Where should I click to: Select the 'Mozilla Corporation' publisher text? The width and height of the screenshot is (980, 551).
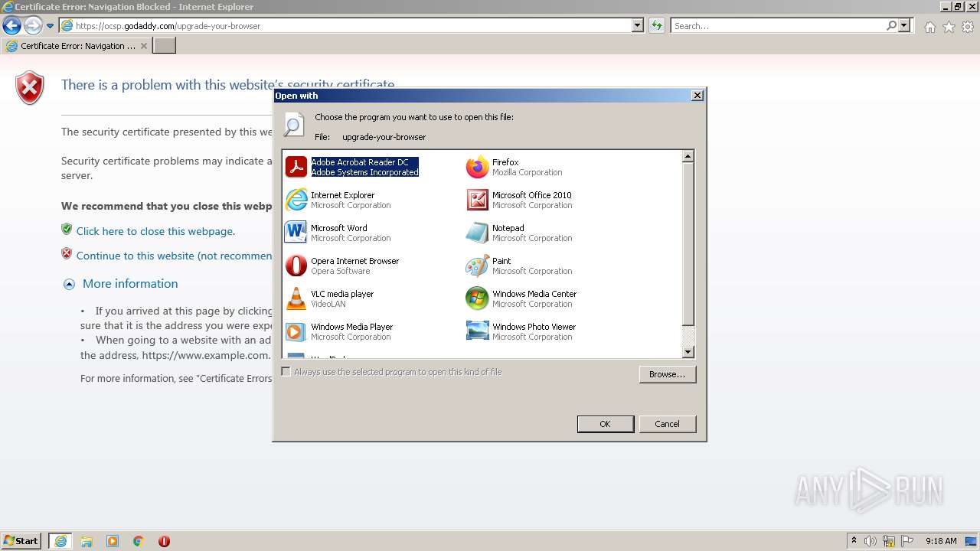tap(528, 172)
